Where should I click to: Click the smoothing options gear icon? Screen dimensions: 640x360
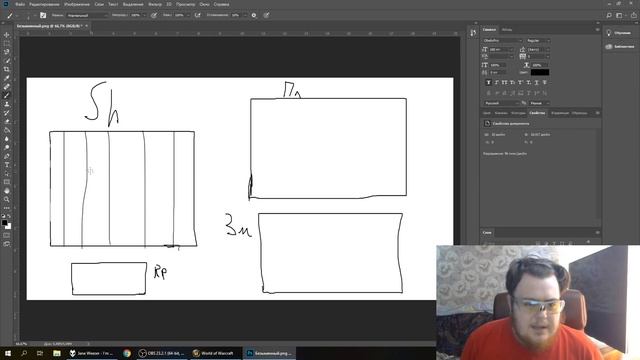(254, 15)
